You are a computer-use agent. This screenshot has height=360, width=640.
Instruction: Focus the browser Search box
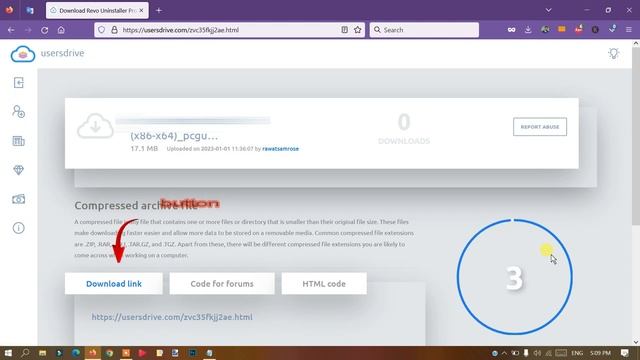pos(424,30)
